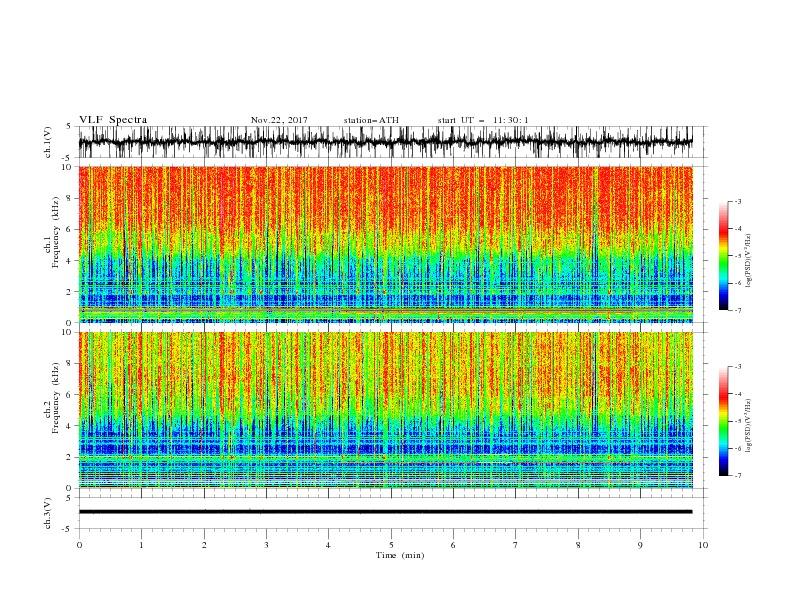Click the "ch.1(V)" axis label

coord(48,142)
